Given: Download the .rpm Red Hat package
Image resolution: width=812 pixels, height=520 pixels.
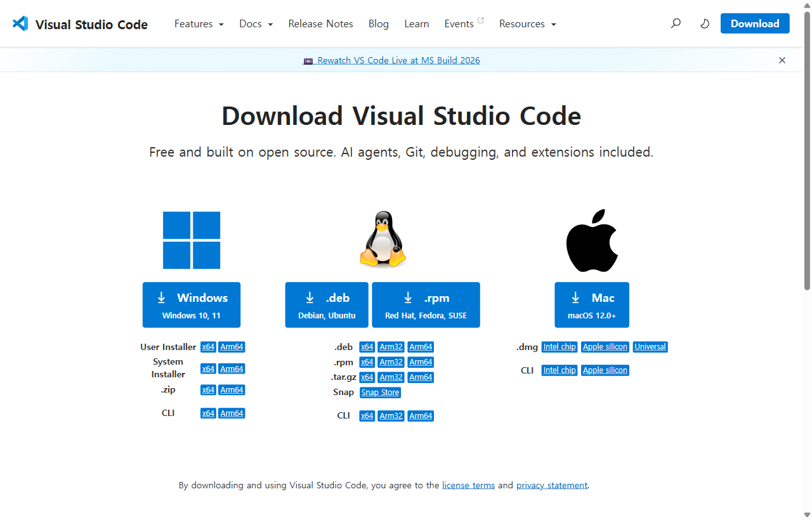Looking at the screenshot, I should (426, 305).
